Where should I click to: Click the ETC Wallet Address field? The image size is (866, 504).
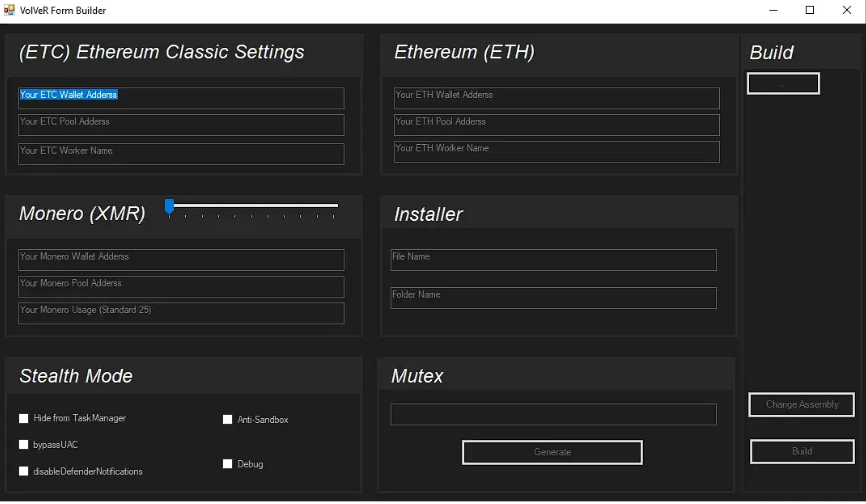(x=181, y=98)
